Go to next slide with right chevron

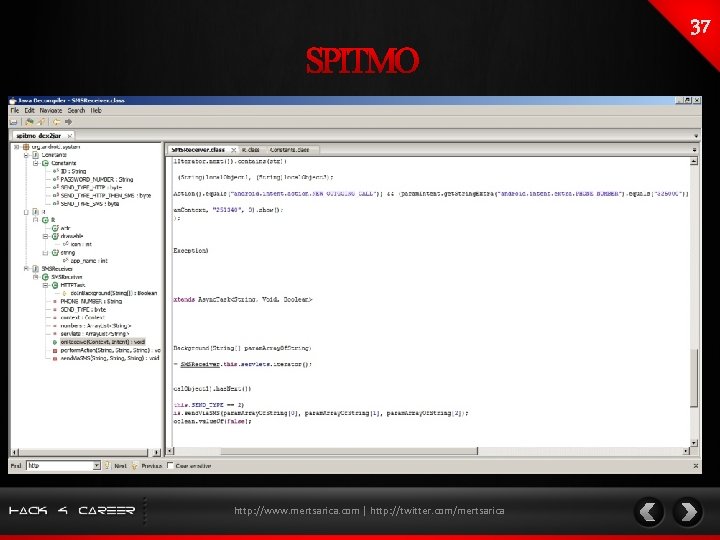coord(688,512)
